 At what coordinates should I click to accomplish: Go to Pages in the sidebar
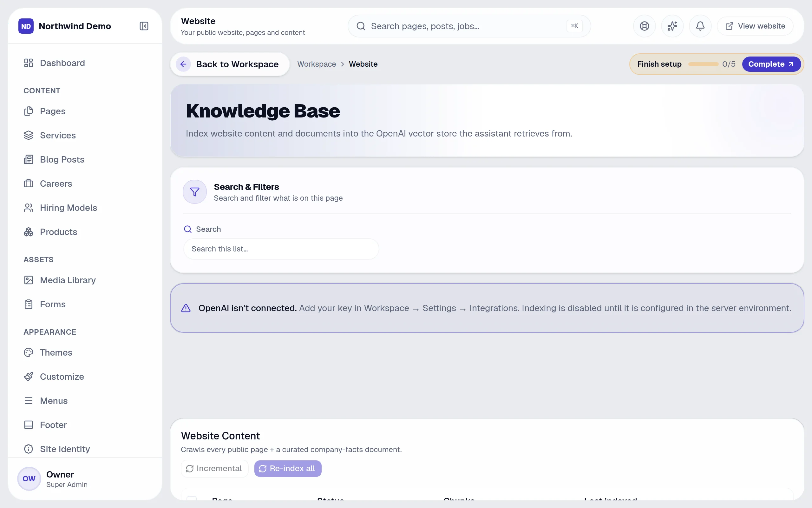pyautogui.click(x=85, y=111)
